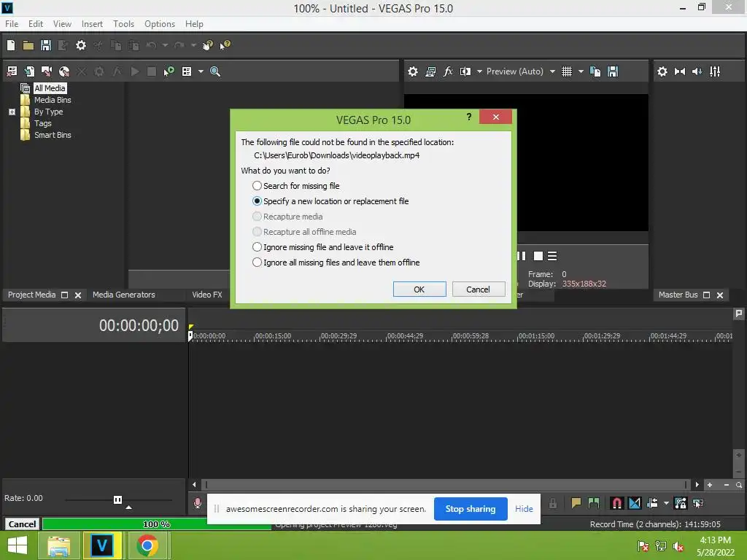Remove unused media from project icon
Screen dimensions: 747x560
(x=12, y=71)
